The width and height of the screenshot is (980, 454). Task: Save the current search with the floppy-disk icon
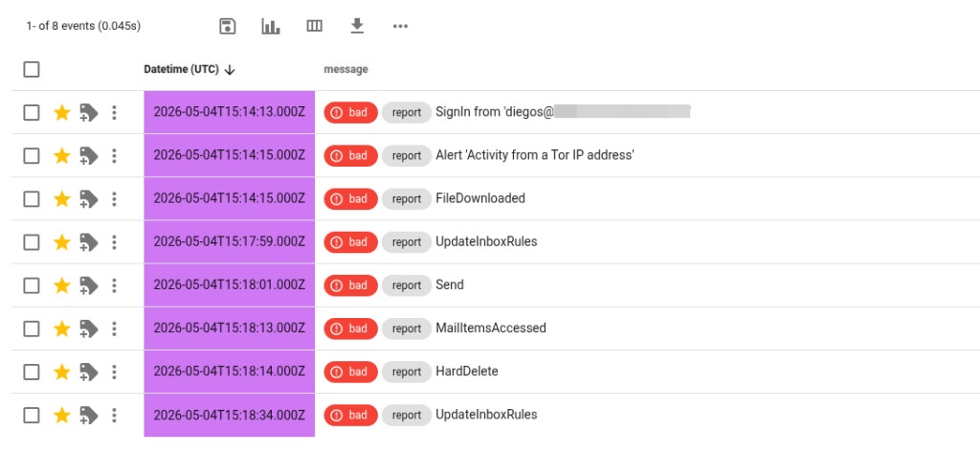click(228, 26)
